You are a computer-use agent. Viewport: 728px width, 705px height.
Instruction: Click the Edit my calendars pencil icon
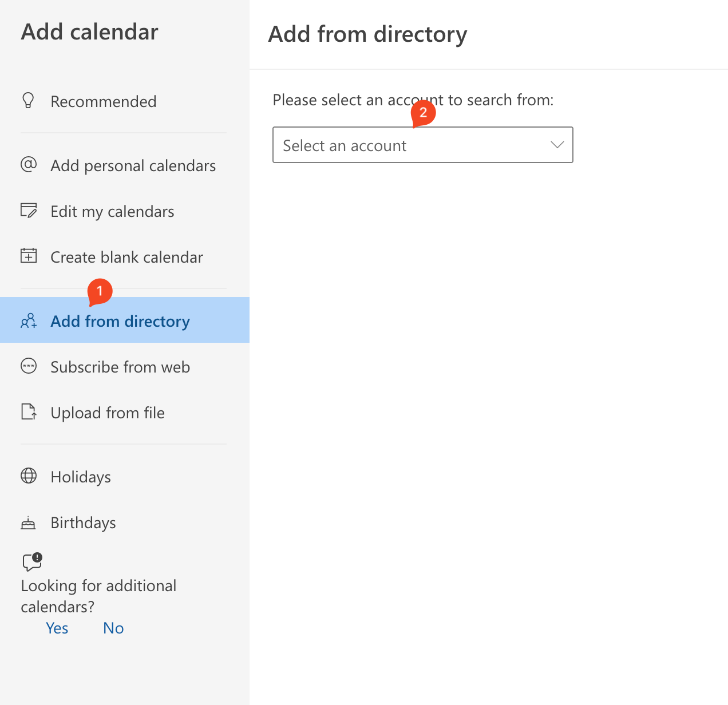(29, 211)
